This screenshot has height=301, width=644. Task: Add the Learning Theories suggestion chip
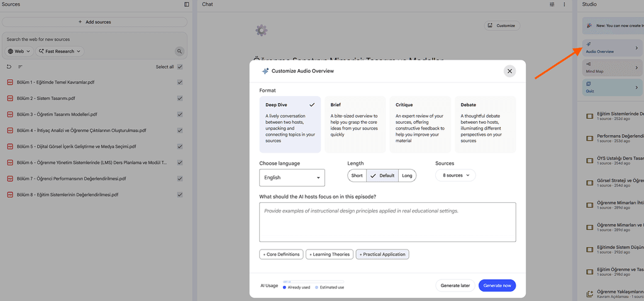coord(330,254)
